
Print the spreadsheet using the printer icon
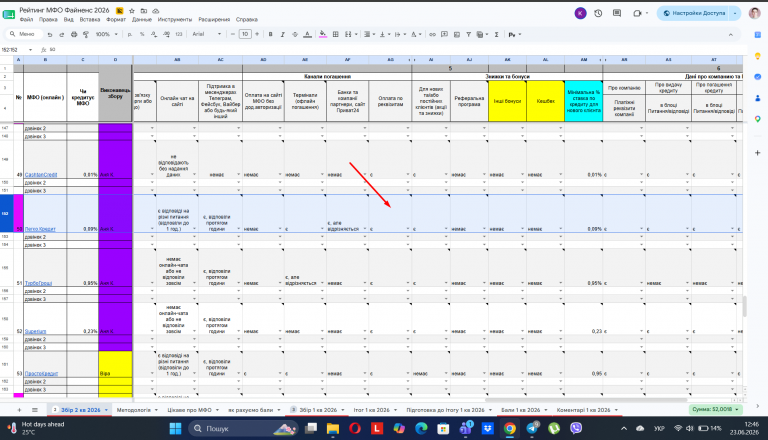(x=74, y=34)
